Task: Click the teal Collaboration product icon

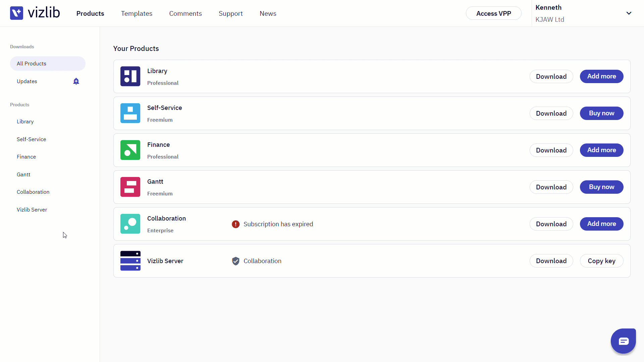Action: pos(130,224)
